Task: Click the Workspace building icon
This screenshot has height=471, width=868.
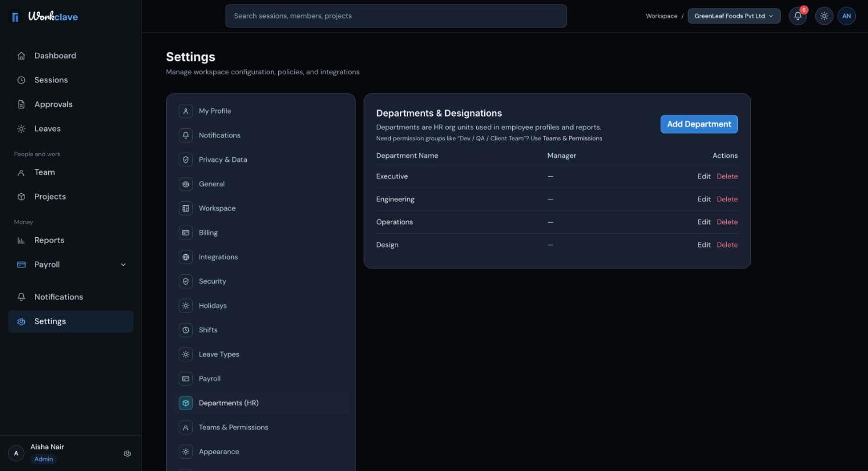Action: [186, 208]
